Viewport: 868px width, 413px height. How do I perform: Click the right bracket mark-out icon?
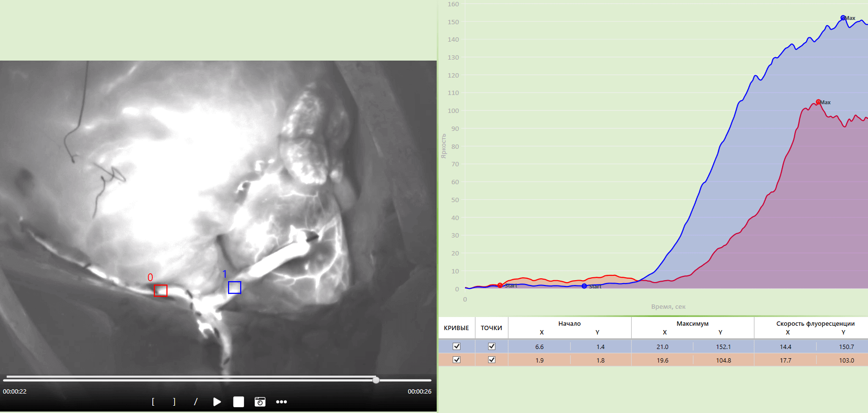click(174, 402)
